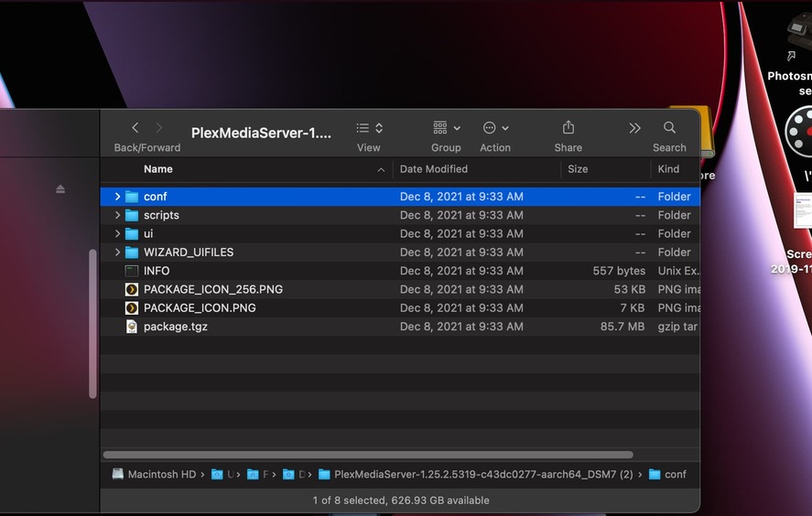812x516 pixels.
Task: Go back in Finder history
Action: (135, 128)
